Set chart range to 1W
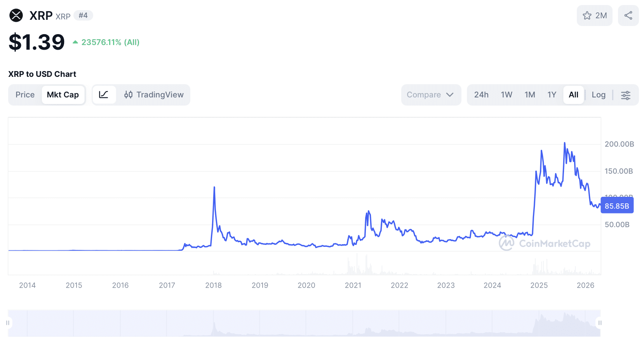Screen dimensions: 644x340 [x=506, y=95]
